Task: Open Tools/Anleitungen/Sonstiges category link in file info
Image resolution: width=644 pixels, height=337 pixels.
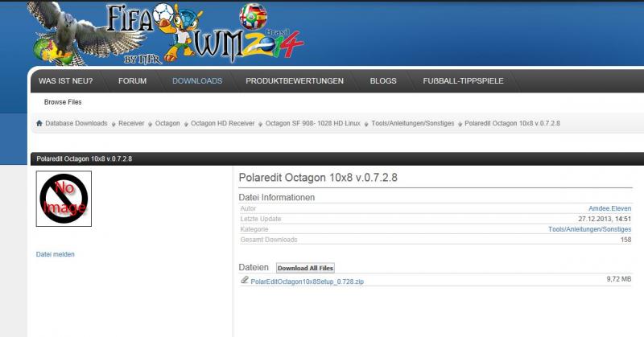Action: (589, 229)
